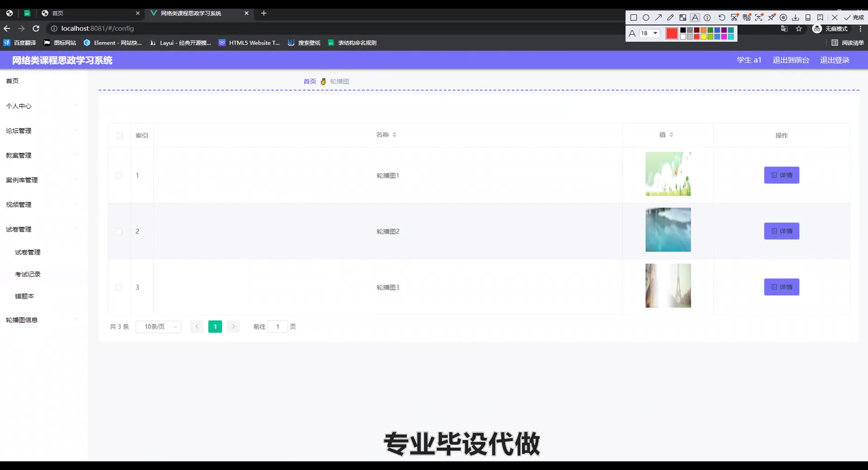Screen dimensions: 868x470
Task: Cancel the screenshot with X icon
Action: tap(835, 18)
